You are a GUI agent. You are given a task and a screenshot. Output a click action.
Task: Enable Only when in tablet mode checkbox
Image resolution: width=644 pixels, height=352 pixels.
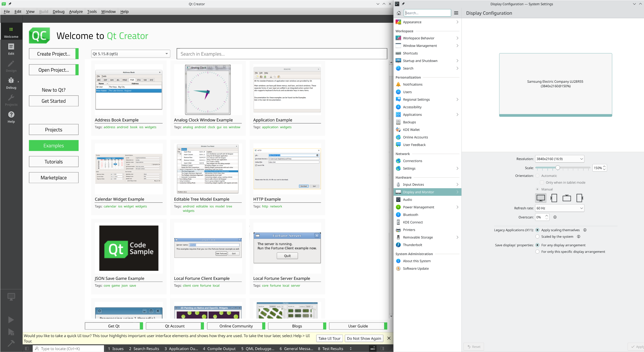(x=542, y=183)
